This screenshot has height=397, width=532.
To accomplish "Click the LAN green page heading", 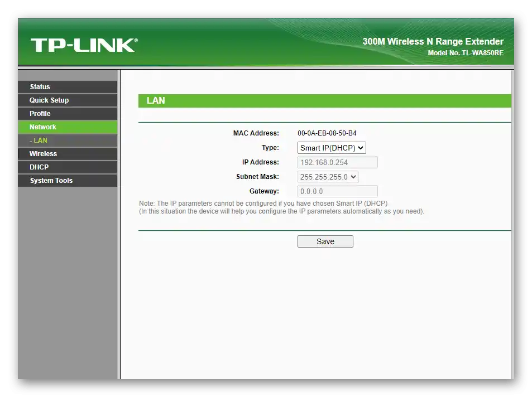I will 324,101.
